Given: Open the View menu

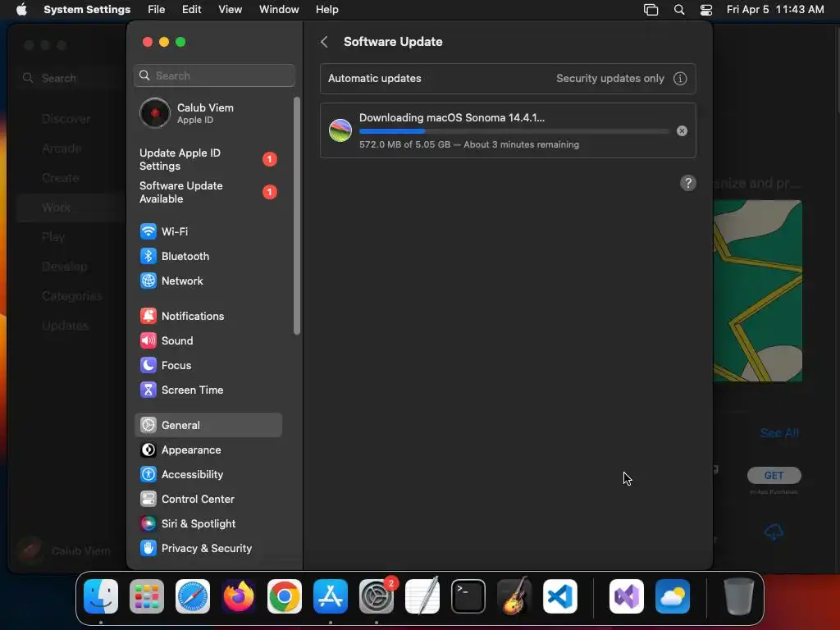Looking at the screenshot, I should coord(230,10).
